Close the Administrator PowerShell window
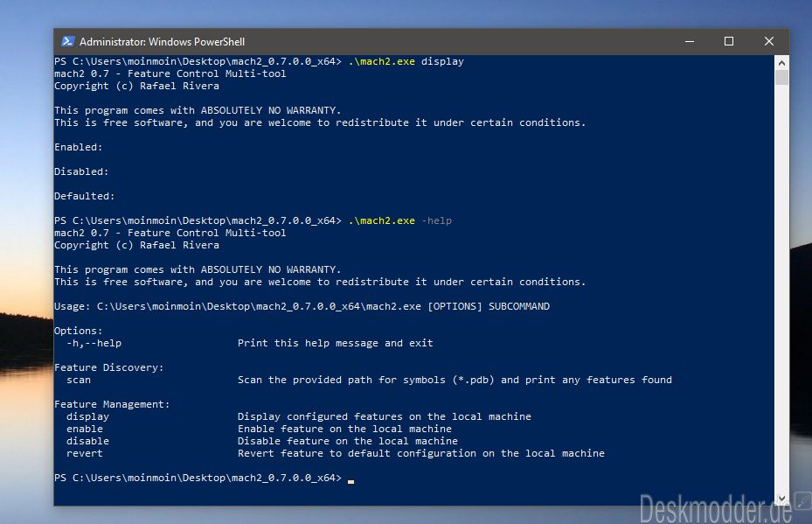The height and width of the screenshot is (524, 812). coord(769,41)
